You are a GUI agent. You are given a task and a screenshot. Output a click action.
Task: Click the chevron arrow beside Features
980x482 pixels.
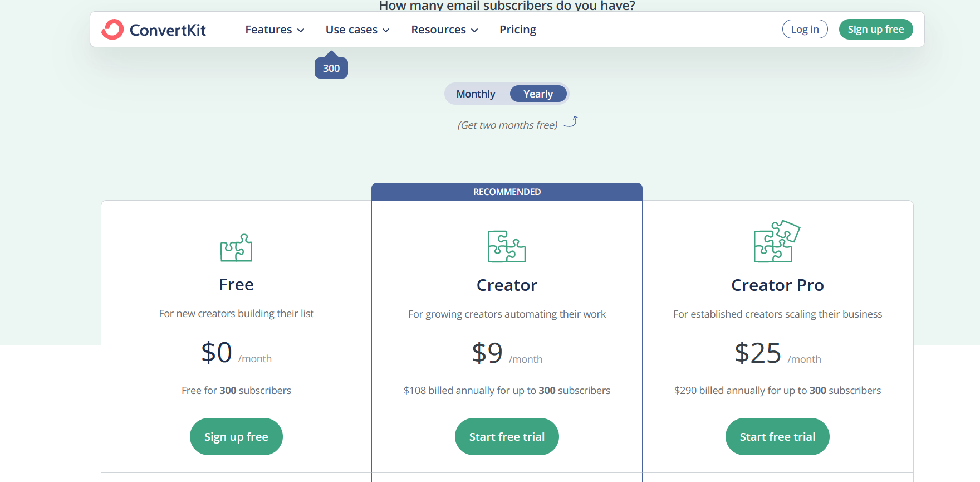(x=301, y=30)
